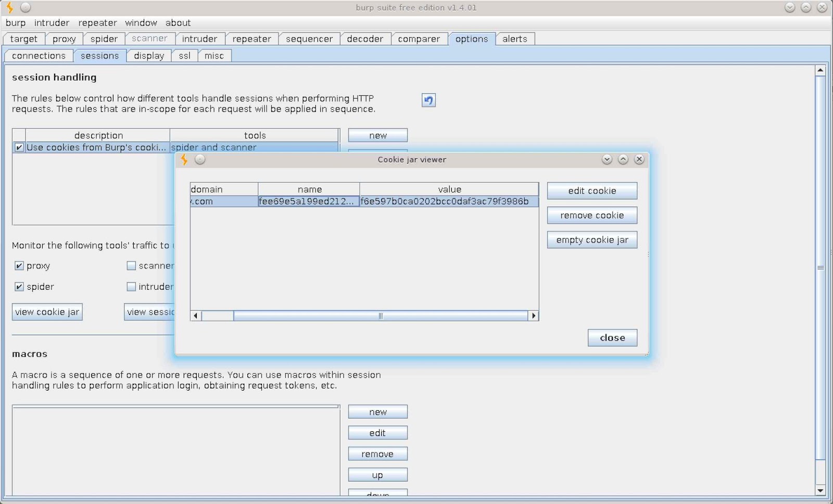Viewport: 833px width, 504px height.
Task: Select the .com domain cell
Action: click(x=224, y=201)
